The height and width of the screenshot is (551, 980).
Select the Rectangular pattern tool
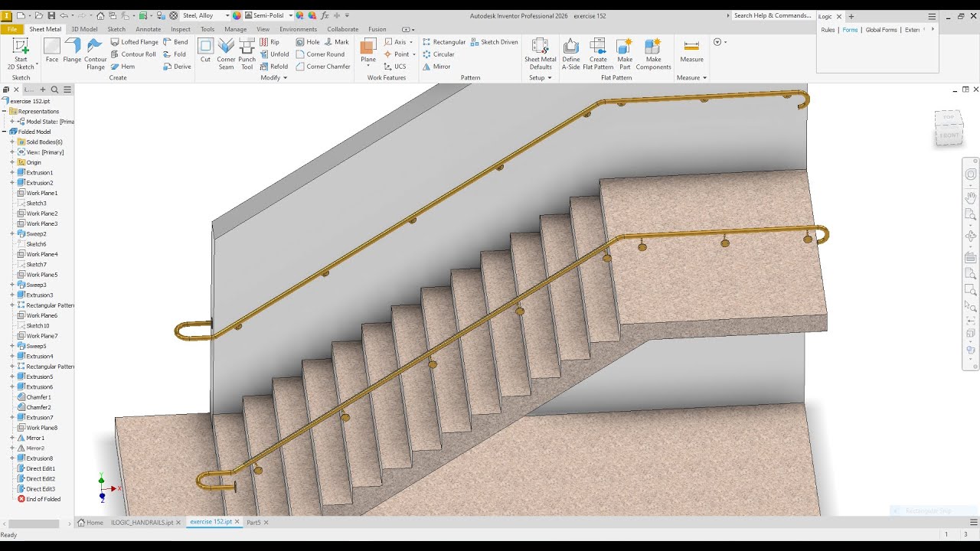pyautogui.click(x=444, y=42)
